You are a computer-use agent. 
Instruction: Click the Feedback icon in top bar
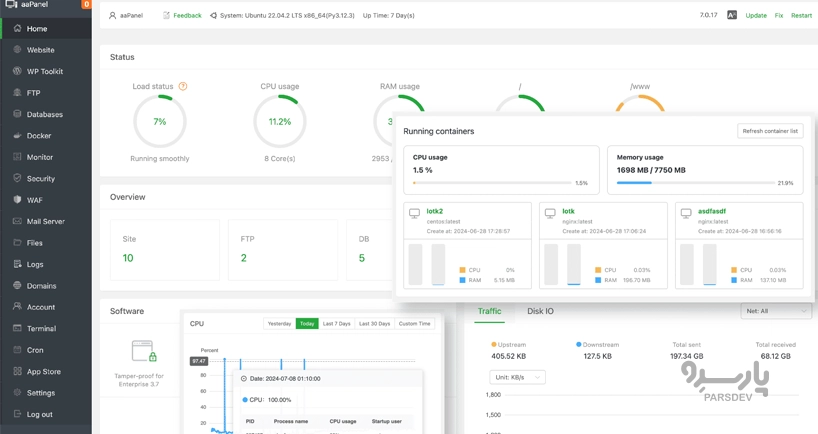(x=166, y=16)
